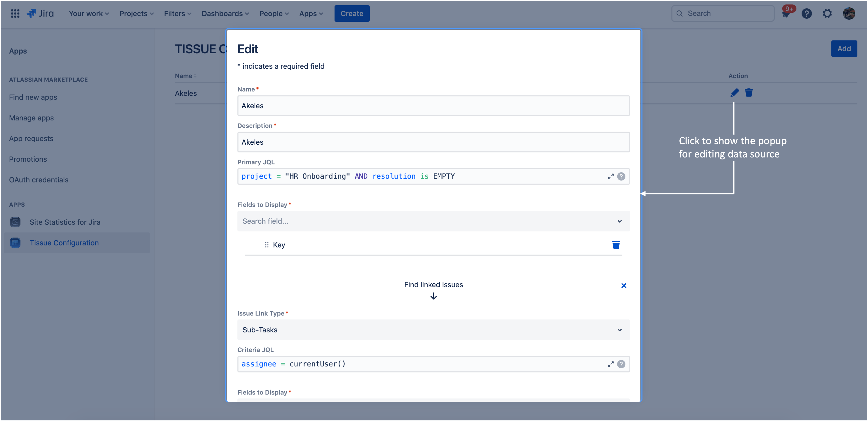Open Find new apps

(x=33, y=97)
